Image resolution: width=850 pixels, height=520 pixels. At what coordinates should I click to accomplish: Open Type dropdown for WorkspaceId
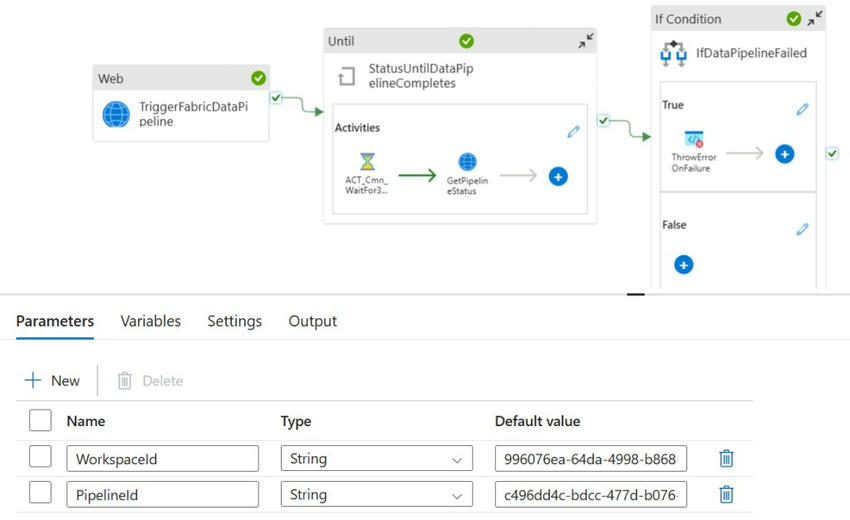coord(377,459)
